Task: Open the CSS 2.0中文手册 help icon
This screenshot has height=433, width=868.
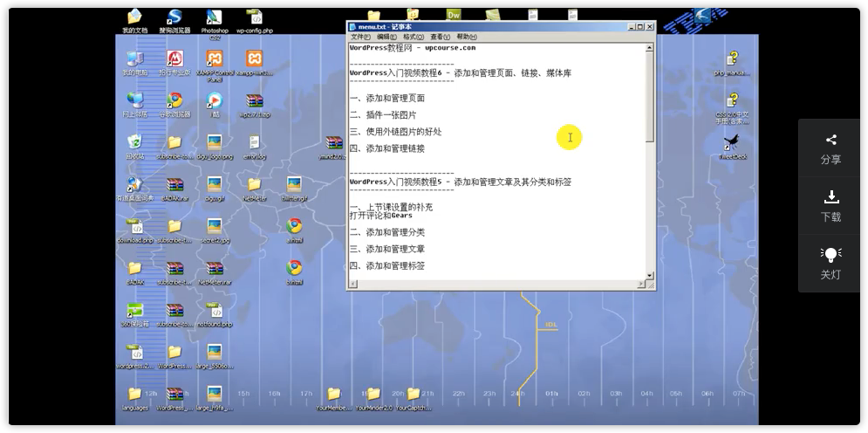Action: pos(733,108)
